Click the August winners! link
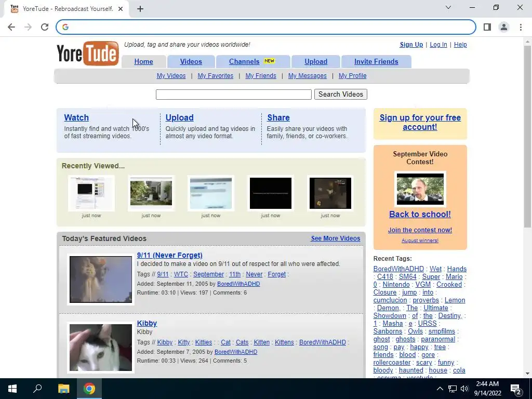The image size is (532, 399). [420, 240]
